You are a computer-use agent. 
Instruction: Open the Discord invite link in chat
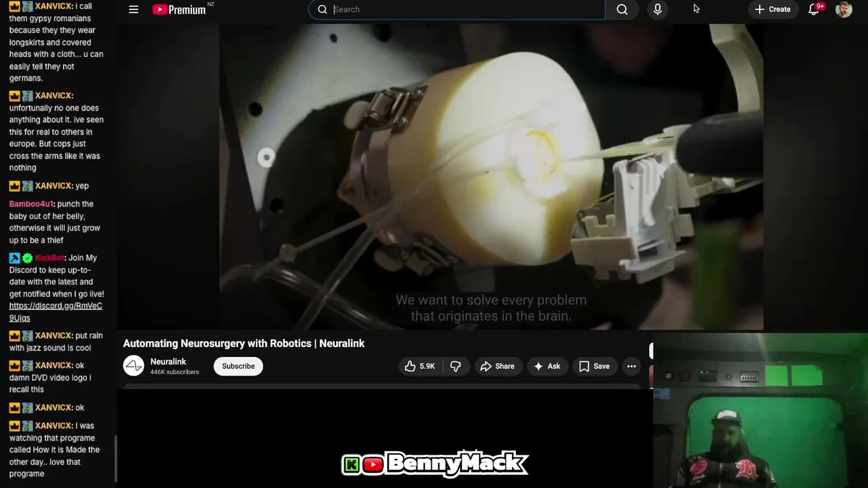(x=56, y=312)
